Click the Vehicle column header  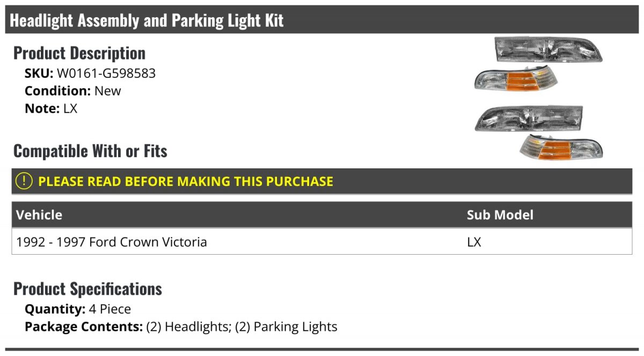[x=39, y=215]
